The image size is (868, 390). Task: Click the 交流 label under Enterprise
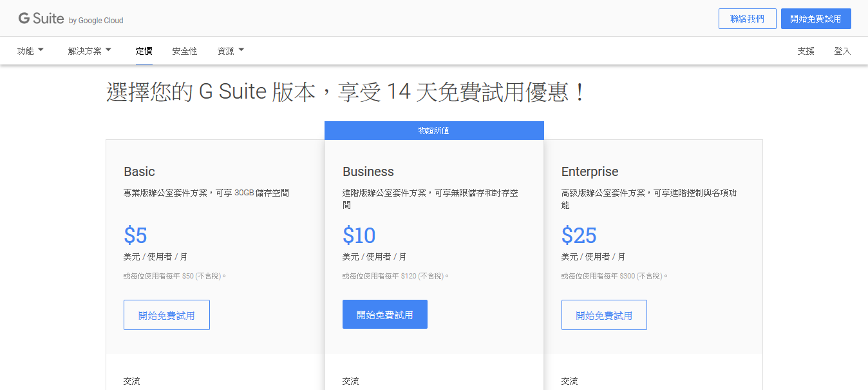(570, 381)
